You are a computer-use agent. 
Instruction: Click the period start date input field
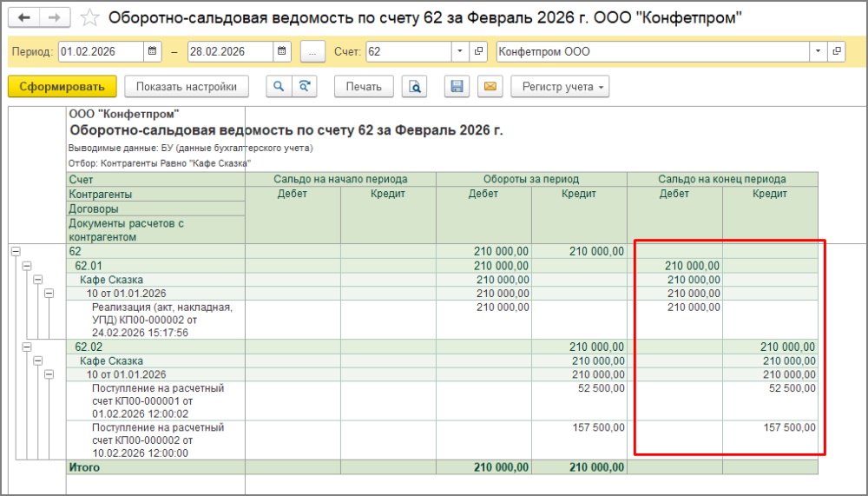tap(101, 51)
